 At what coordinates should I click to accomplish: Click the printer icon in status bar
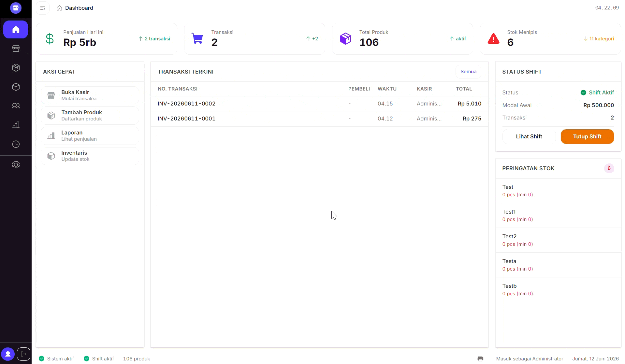coord(480,358)
